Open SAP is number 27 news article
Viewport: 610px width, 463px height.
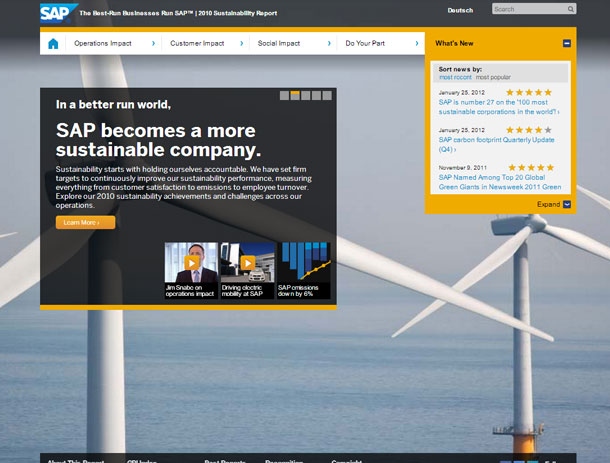pyautogui.click(x=499, y=107)
